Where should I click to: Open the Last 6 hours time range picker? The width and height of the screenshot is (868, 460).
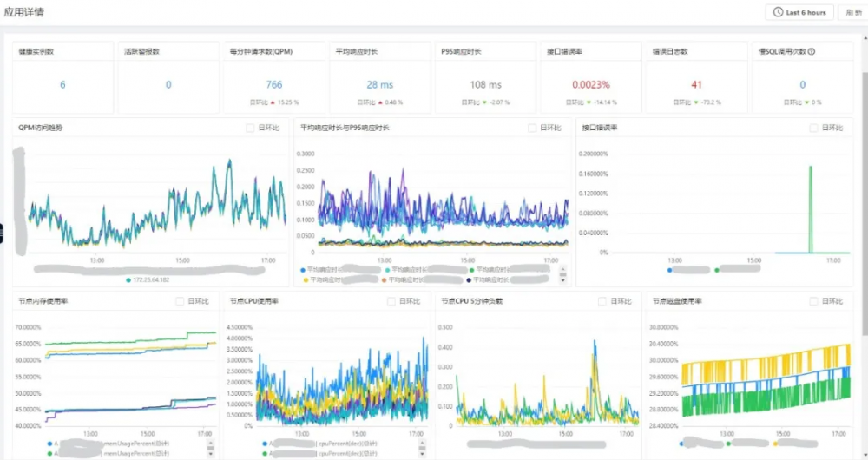(x=799, y=12)
